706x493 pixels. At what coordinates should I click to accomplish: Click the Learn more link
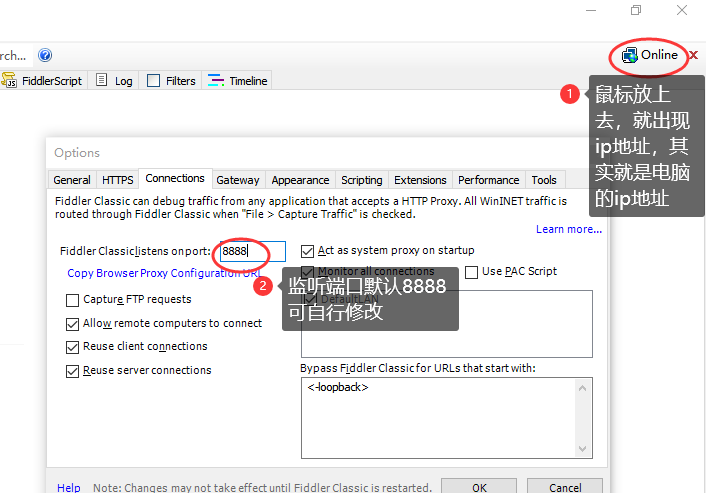(x=569, y=229)
